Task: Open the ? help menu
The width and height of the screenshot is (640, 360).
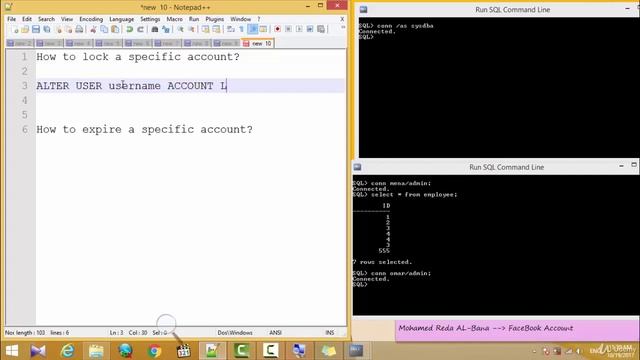Action: [x=258, y=19]
